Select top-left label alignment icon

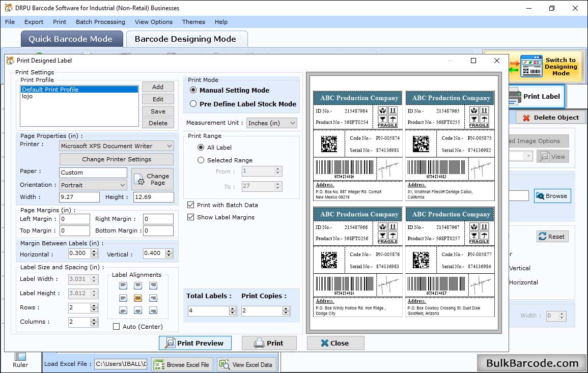(x=123, y=285)
